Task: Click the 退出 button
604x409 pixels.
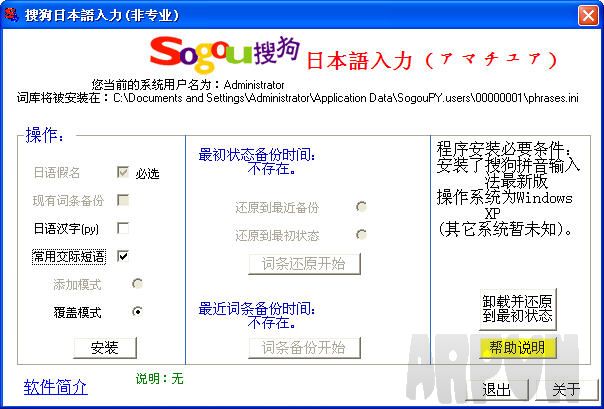Action: coord(497,389)
